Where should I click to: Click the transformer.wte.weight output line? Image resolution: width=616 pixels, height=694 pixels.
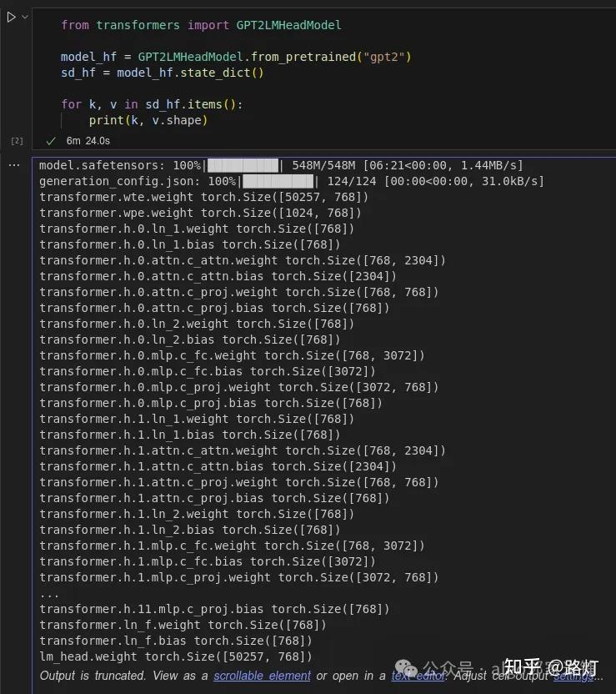tap(203, 197)
